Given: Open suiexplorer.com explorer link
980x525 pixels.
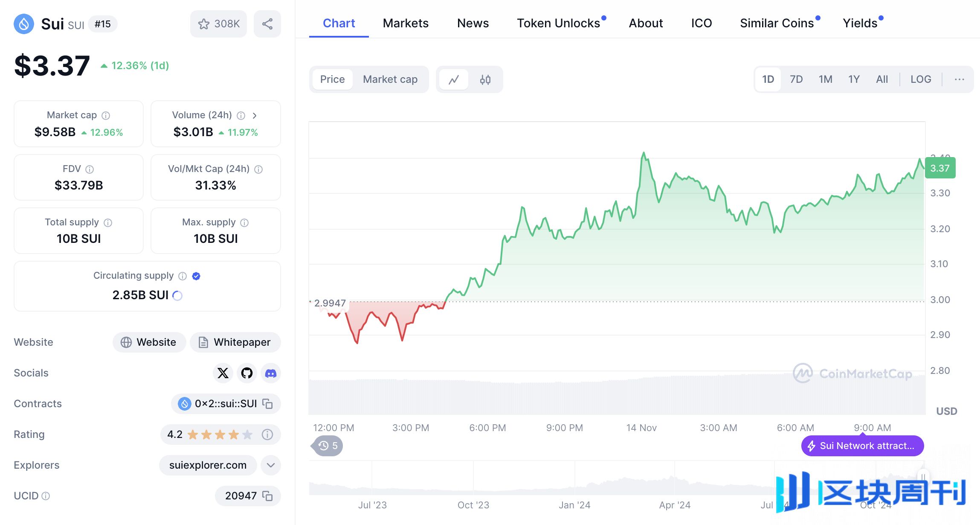Looking at the screenshot, I should click(208, 465).
